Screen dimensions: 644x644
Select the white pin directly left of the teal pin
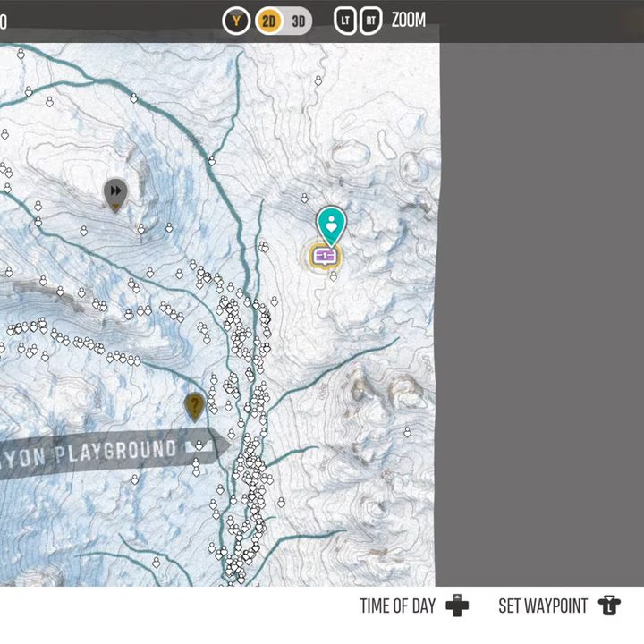[304, 199]
